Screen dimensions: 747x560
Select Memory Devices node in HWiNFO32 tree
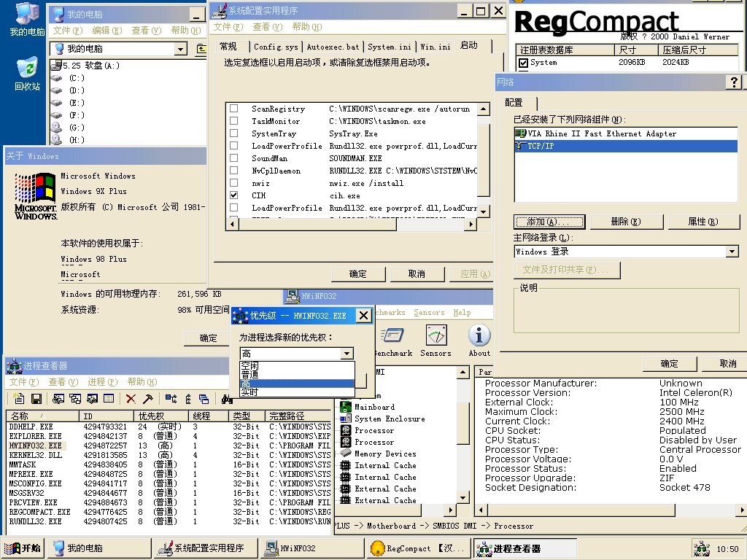[x=379, y=454]
